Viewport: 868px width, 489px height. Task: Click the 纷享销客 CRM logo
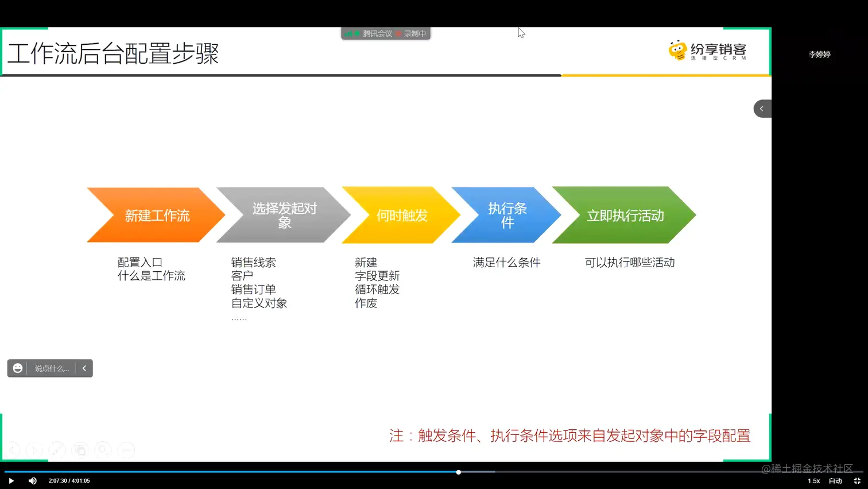tap(707, 51)
